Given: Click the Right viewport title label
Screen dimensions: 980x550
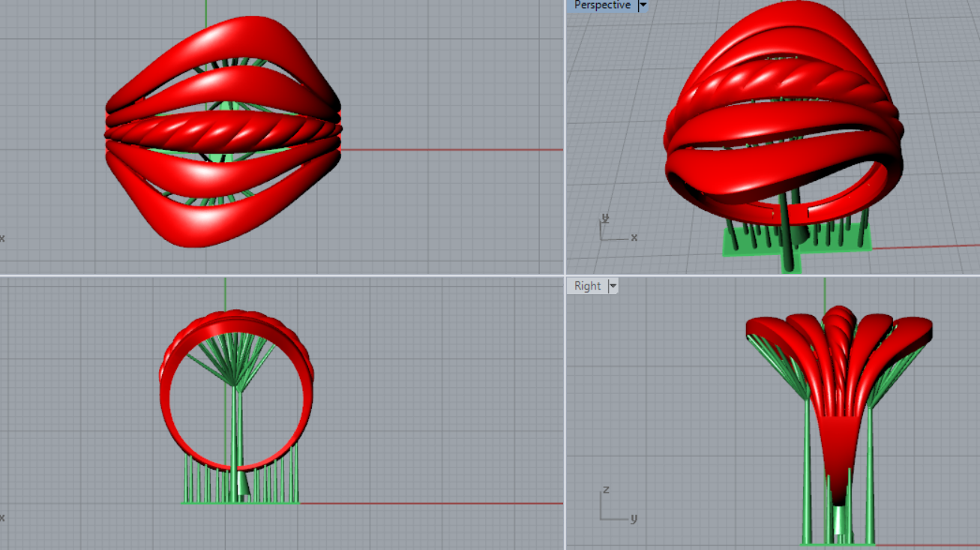Looking at the screenshot, I should 587,286.
